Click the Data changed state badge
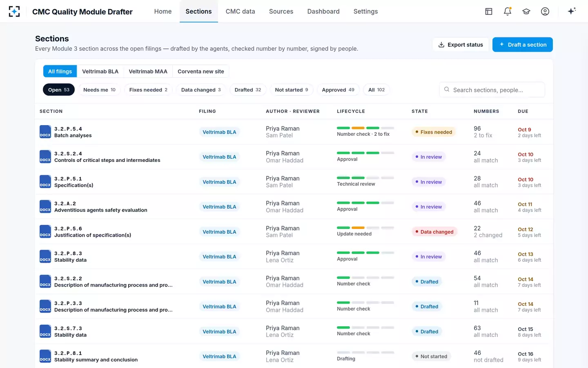 coord(434,232)
